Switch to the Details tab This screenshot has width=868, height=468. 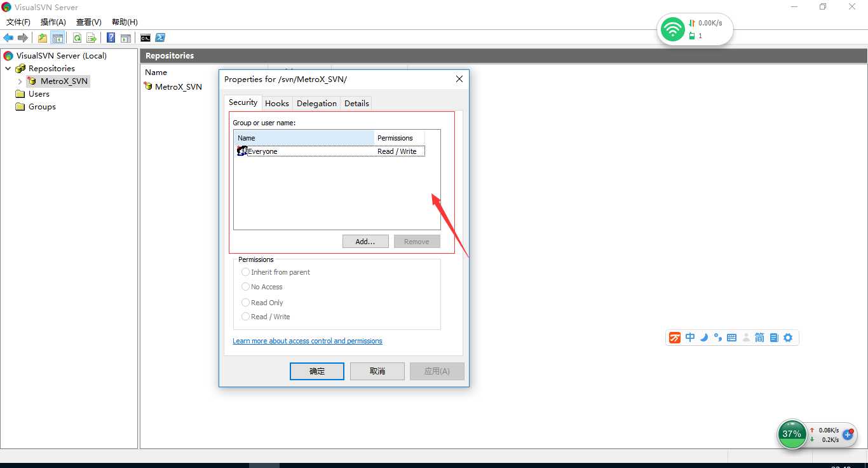(x=356, y=103)
